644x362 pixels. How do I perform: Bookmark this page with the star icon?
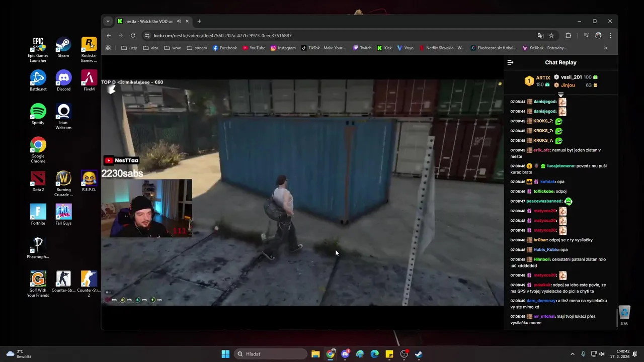pos(551,36)
